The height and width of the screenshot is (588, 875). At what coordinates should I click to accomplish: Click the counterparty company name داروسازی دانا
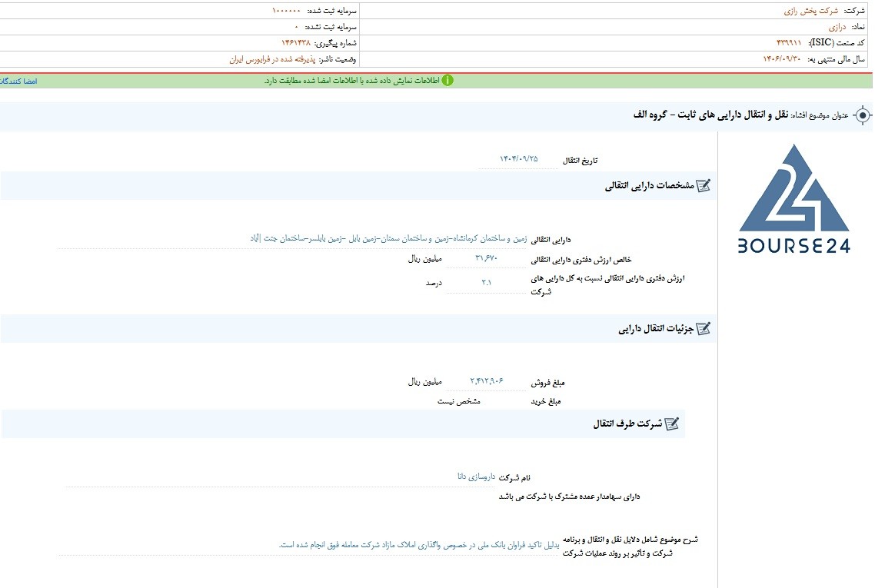(x=477, y=477)
